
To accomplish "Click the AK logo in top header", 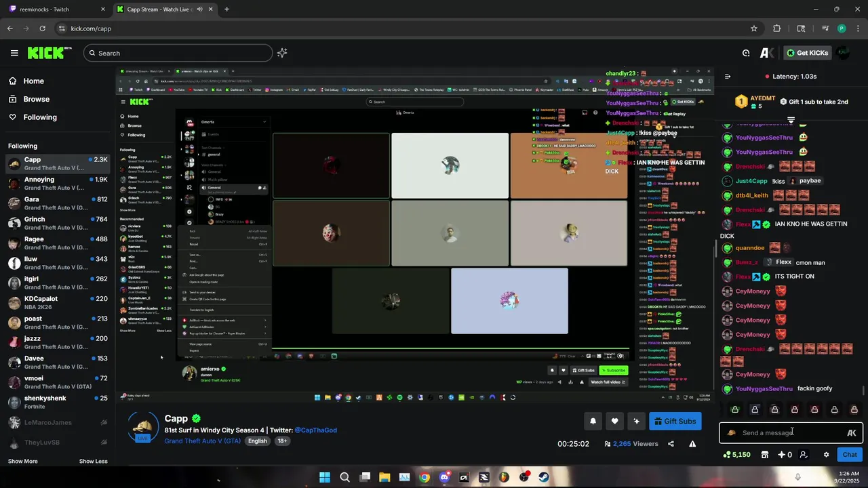I will coord(767,53).
